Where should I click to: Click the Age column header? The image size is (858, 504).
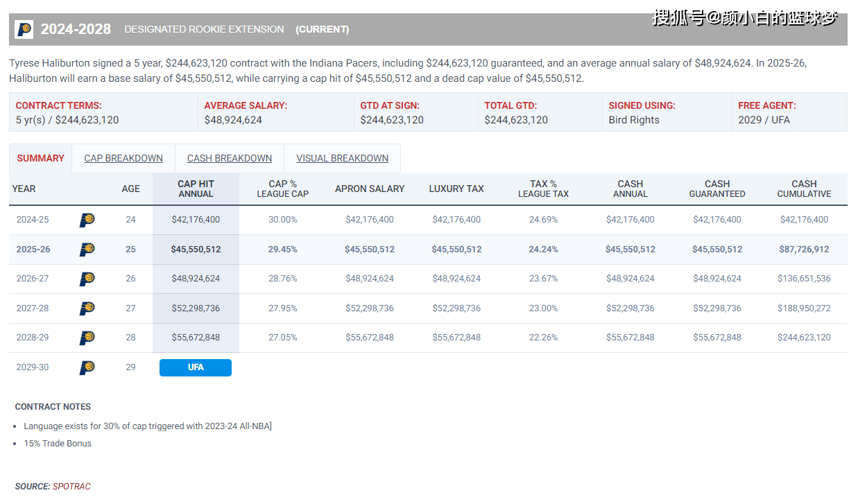click(x=130, y=189)
